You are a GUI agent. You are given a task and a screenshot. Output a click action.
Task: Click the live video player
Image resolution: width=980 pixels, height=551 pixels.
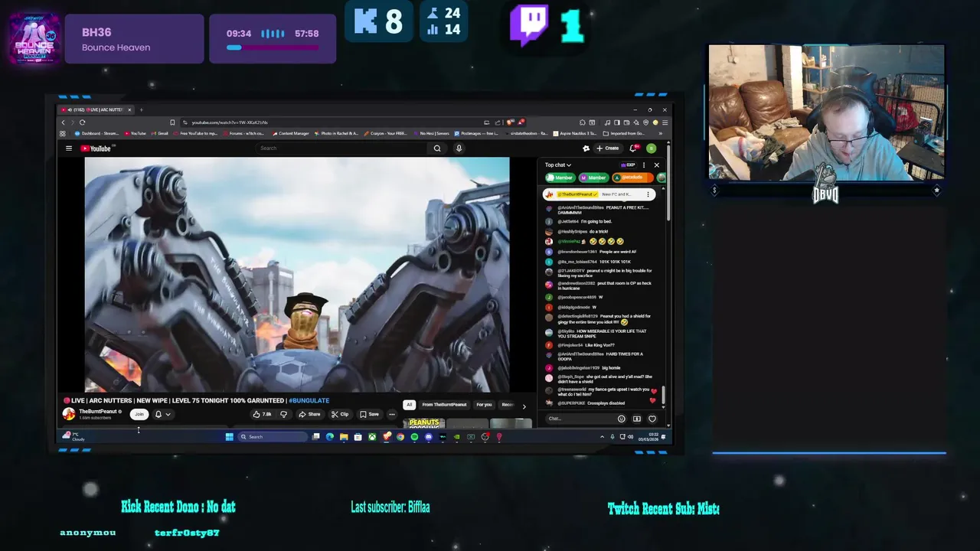pyautogui.click(x=297, y=275)
